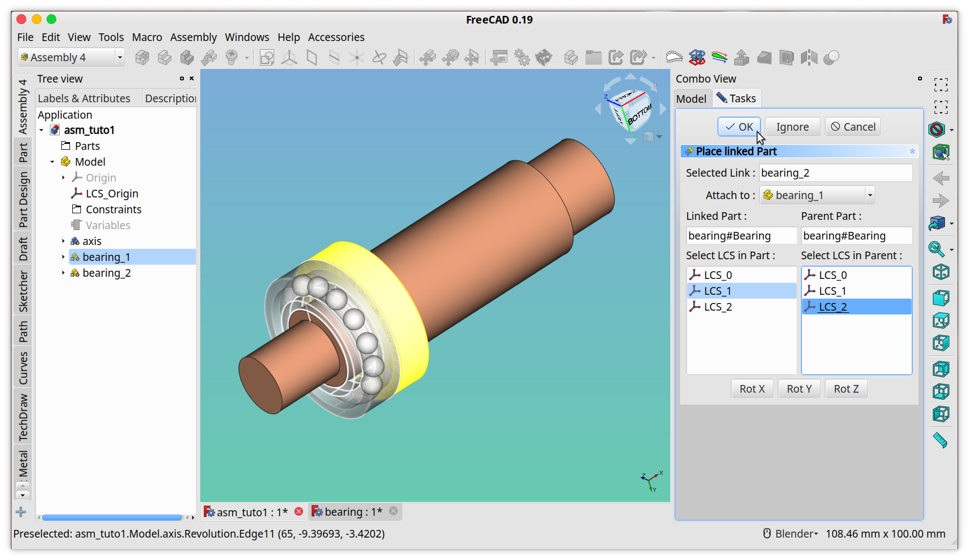Open the Accessories menu
The height and width of the screenshot is (560, 969).
pos(336,37)
